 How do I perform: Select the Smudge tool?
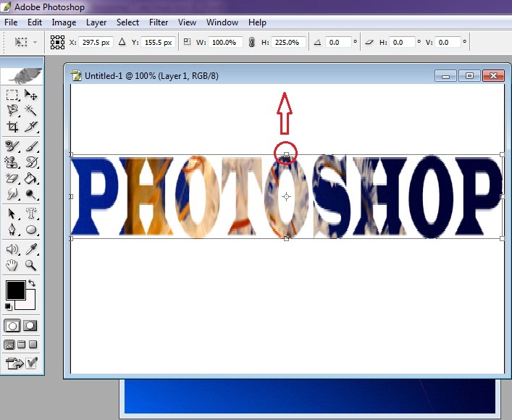tap(12, 194)
